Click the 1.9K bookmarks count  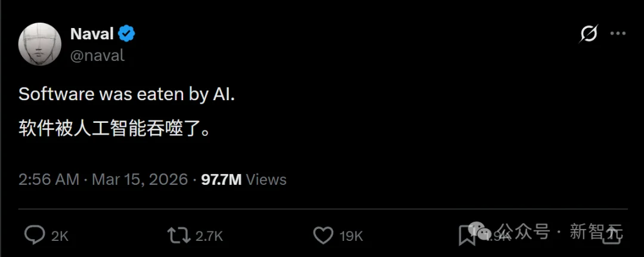point(499,237)
